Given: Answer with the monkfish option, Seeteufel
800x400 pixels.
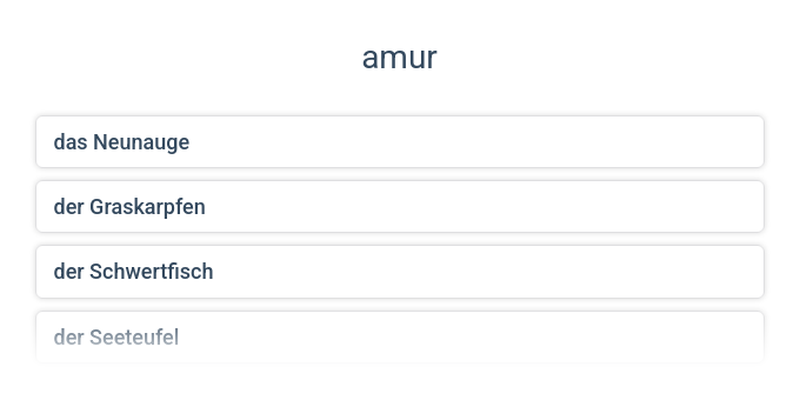Looking at the screenshot, I should [400, 337].
